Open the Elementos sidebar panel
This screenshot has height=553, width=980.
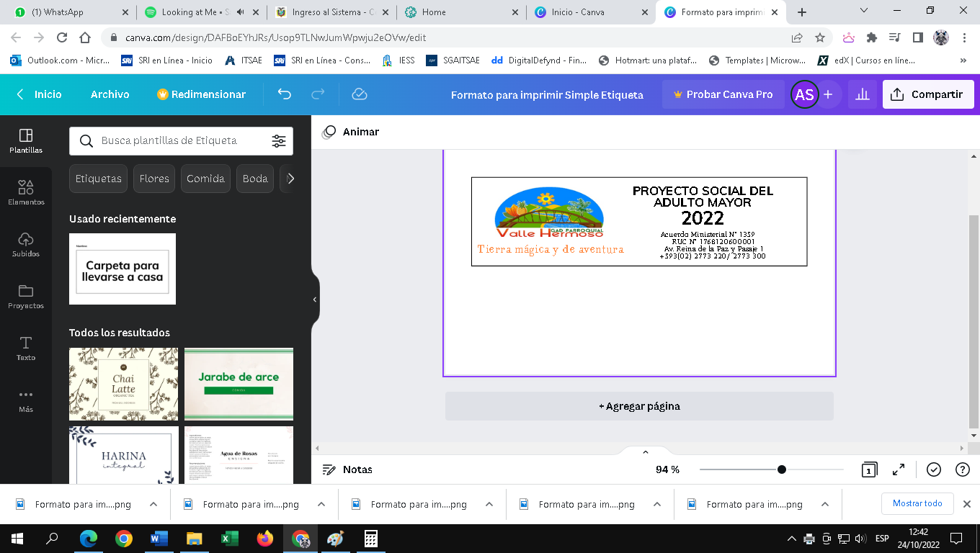coord(26,192)
